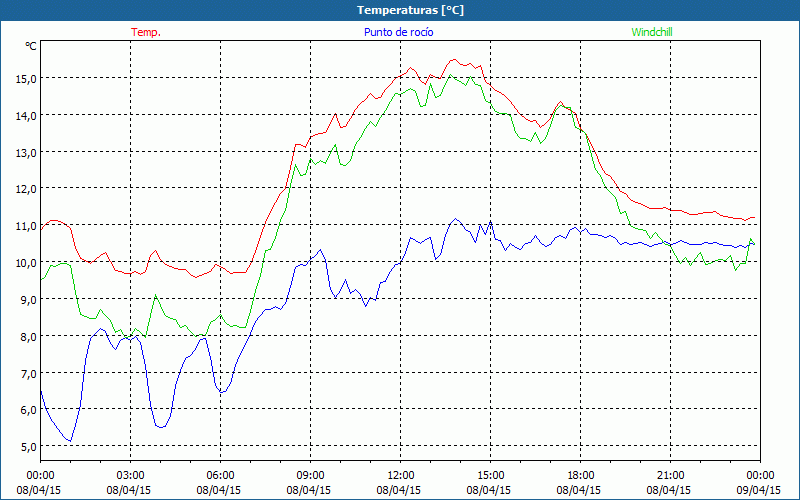Click the 13,0 y-axis value

pos(28,153)
